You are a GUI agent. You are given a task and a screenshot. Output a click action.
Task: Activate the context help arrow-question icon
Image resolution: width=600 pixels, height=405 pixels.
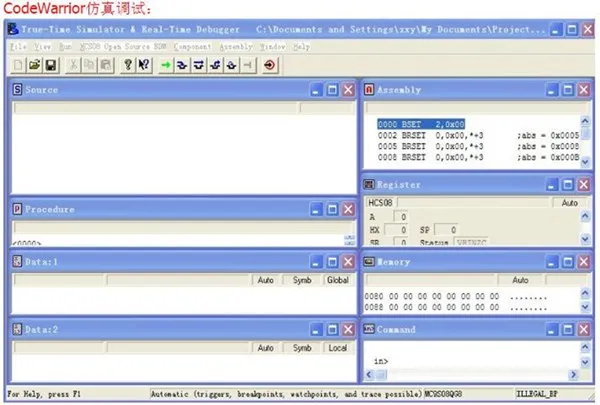pyautogui.click(x=144, y=65)
